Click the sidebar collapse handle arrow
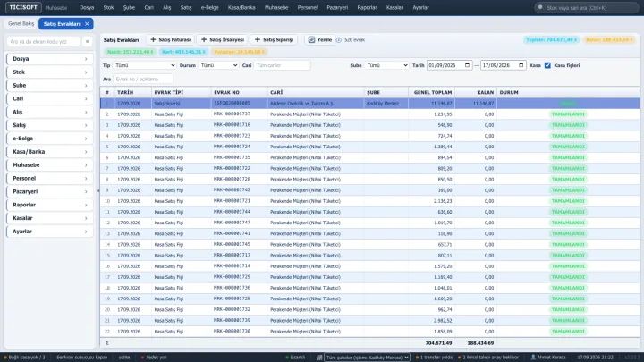This screenshot has height=362, width=644. (98, 191)
